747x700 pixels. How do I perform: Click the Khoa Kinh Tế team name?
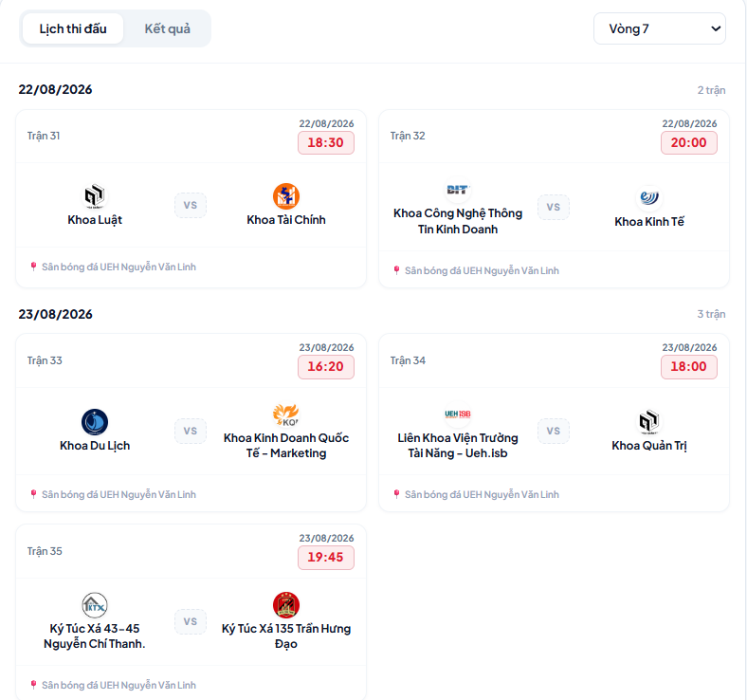[648, 222]
